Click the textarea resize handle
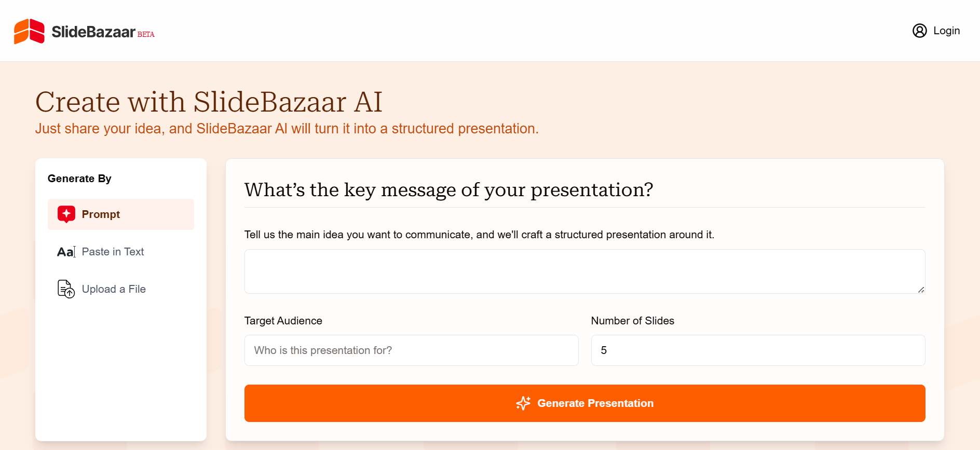 [921, 291]
